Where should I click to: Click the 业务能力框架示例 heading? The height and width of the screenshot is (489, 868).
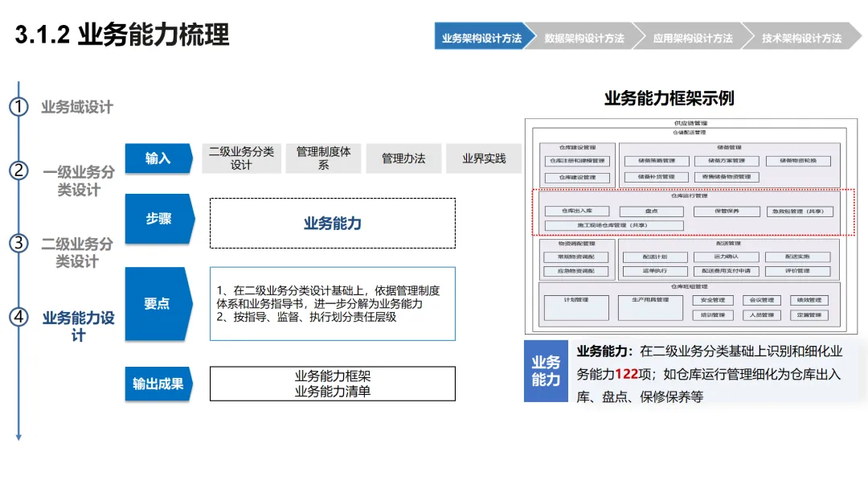[x=669, y=98]
